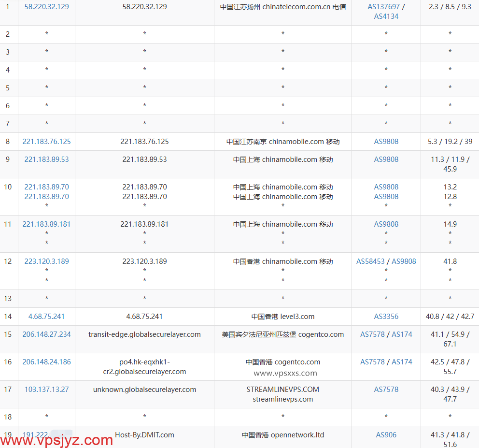Image resolution: width=479 pixels, height=448 pixels.
Task: Select hostname cell 223.120.3.189 in hop 12
Action: point(144,261)
